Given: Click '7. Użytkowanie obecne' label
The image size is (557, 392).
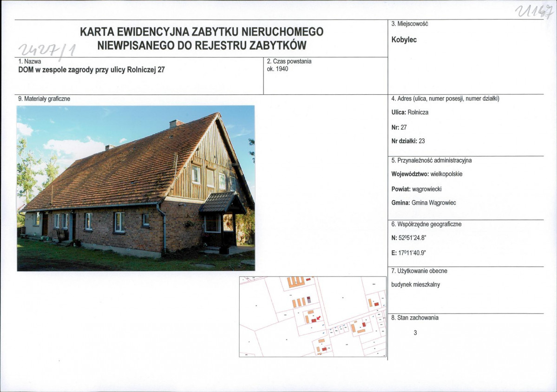Looking at the screenshot, I should 419,271.
